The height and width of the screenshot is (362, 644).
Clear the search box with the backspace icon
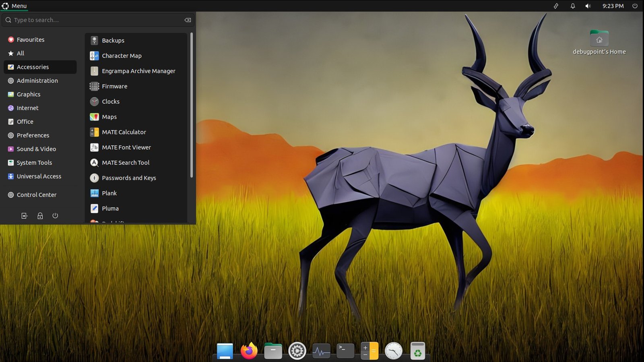pyautogui.click(x=188, y=20)
